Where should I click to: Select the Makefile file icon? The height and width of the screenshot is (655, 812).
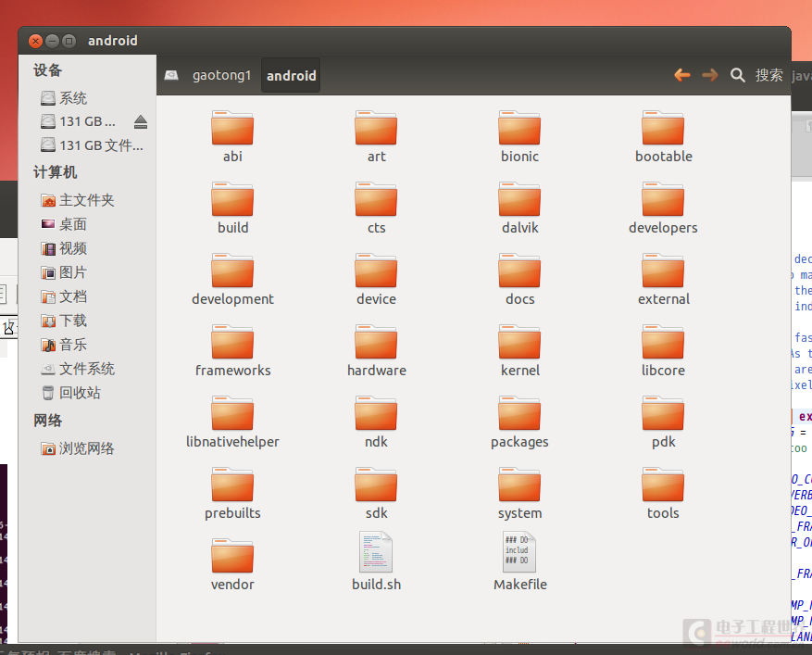519,552
